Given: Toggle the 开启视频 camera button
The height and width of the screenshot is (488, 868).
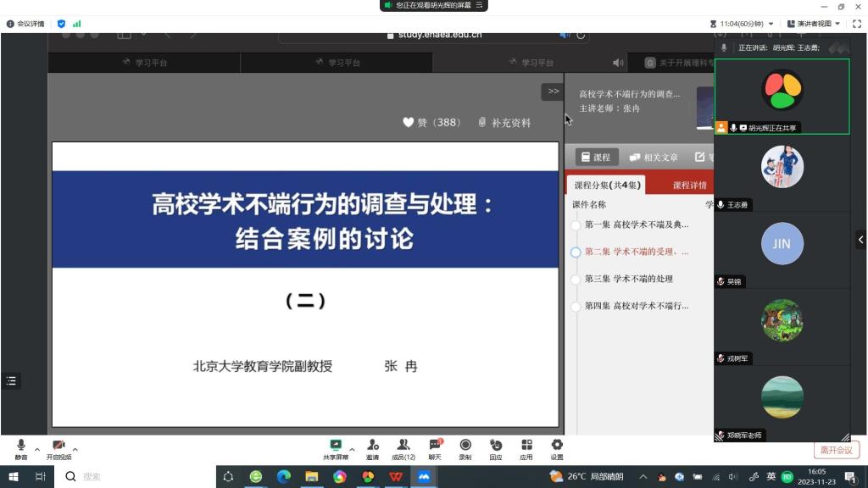Looking at the screenshot, I should click(58, 449).
